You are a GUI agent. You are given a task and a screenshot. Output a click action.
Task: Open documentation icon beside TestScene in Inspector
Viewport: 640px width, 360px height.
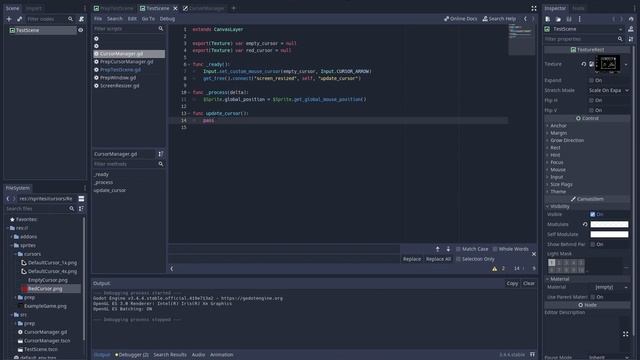pyautogui.click(x=631, y=29)
